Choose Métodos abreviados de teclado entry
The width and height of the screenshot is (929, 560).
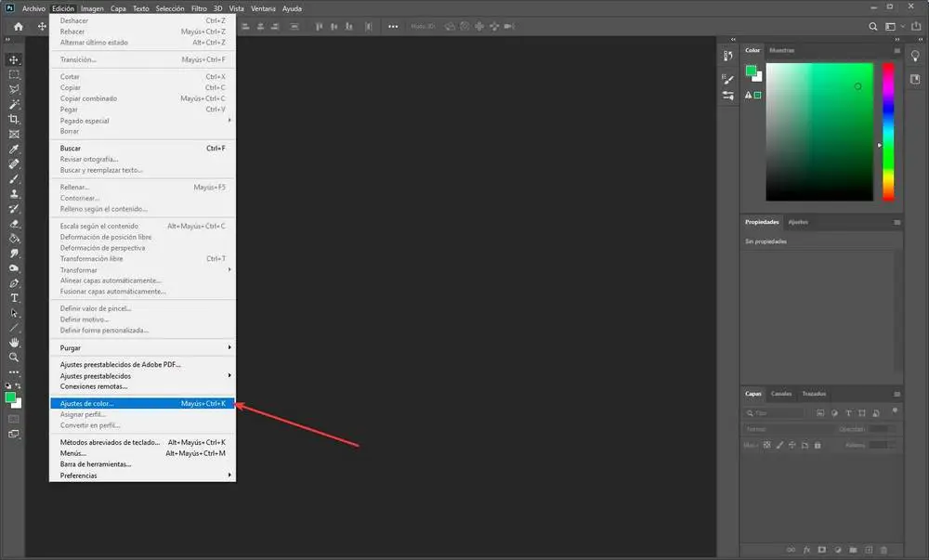(x=142, y=443)
